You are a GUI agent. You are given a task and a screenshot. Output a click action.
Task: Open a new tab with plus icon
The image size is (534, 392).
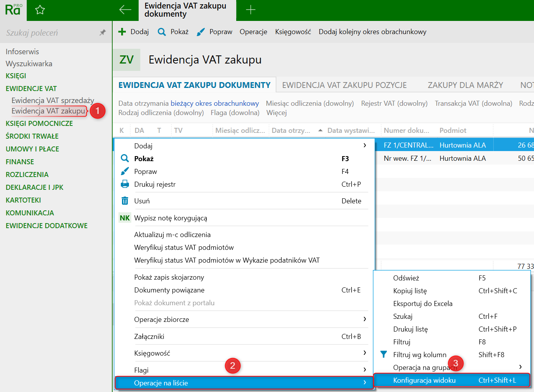pos(251,10)
